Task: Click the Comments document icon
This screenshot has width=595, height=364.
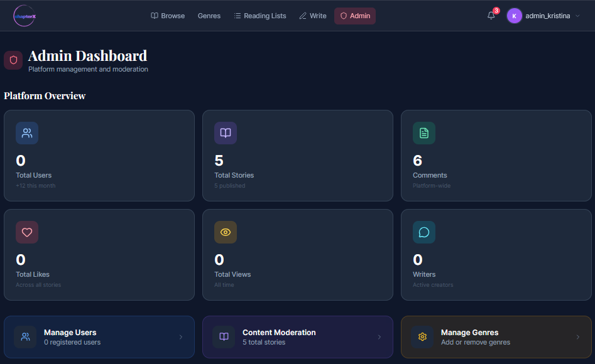Action: 424,133
